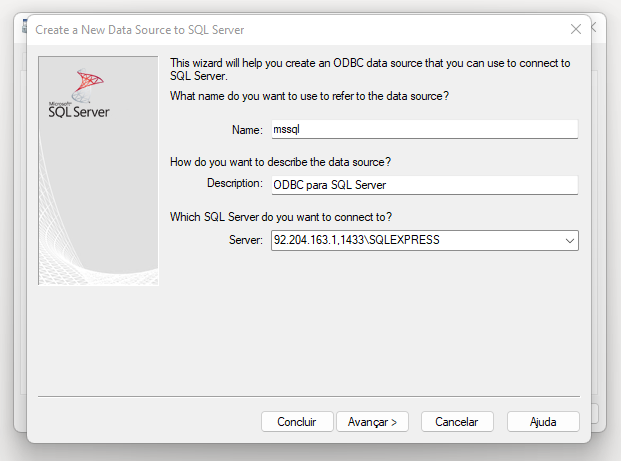This screenshot has height=461, width=621.
Task: Click the Cancelar button
Action: coord(457,422)
